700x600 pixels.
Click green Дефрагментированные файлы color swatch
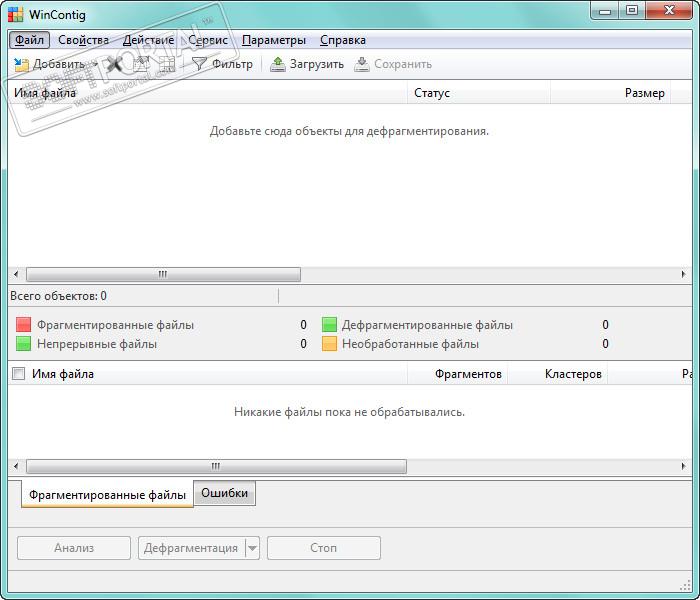click(329, 325)
